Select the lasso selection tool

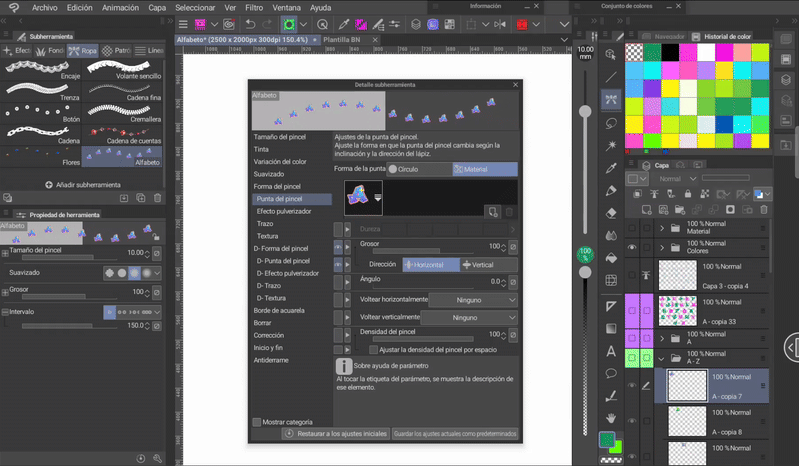coord(611,122)
